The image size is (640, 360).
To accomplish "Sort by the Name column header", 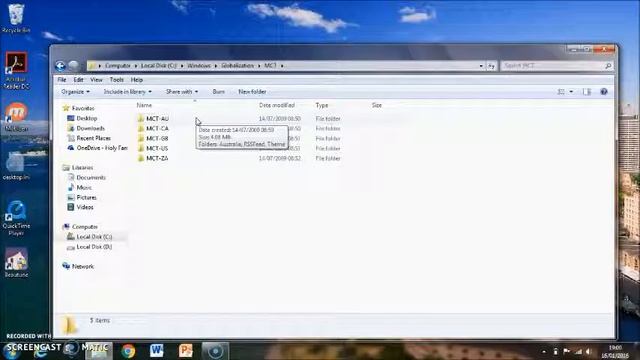I will [x=144, y=105].
